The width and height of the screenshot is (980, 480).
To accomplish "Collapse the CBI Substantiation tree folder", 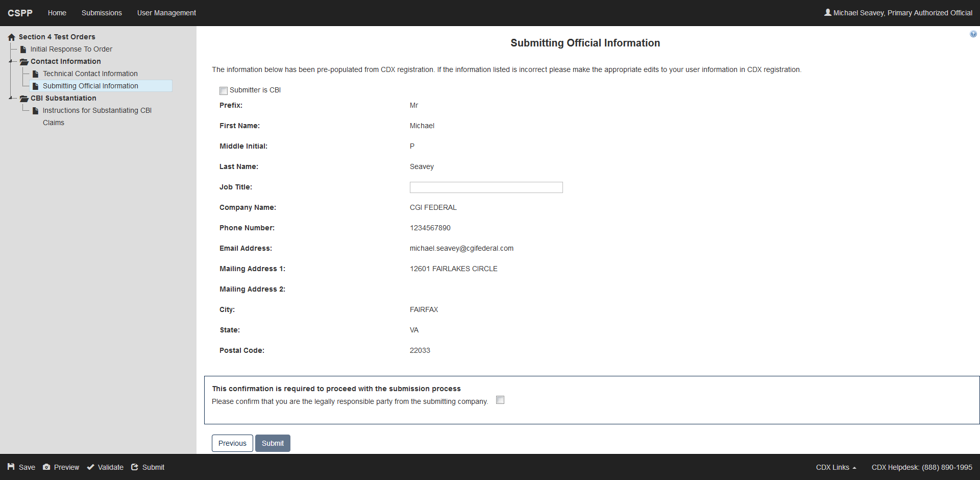I will pos(11,98).
